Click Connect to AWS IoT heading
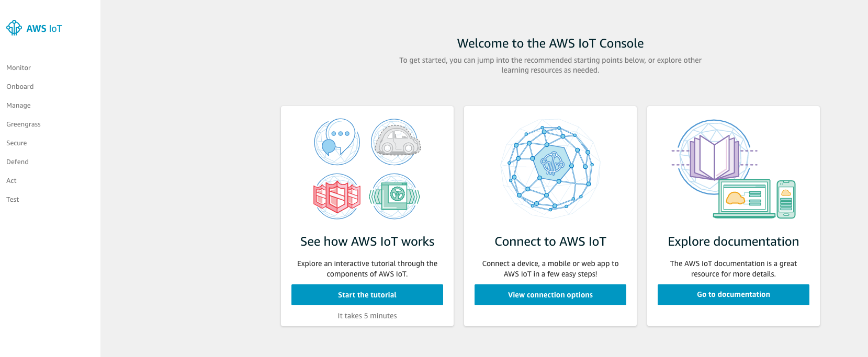 pos(550,241)
